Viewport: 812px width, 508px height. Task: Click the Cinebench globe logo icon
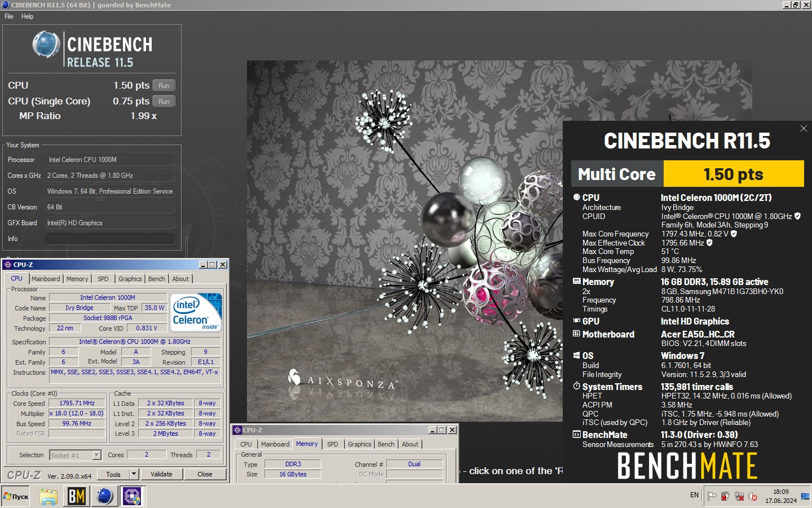click(x=46, y=44)
